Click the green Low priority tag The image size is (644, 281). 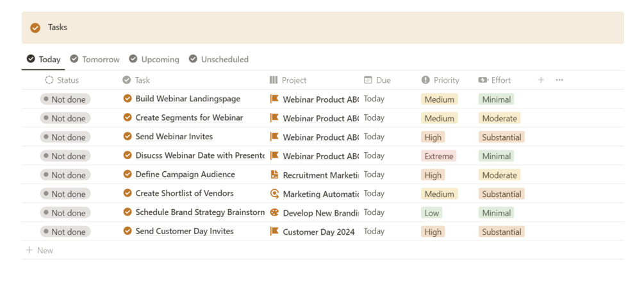tap(432, 213)
